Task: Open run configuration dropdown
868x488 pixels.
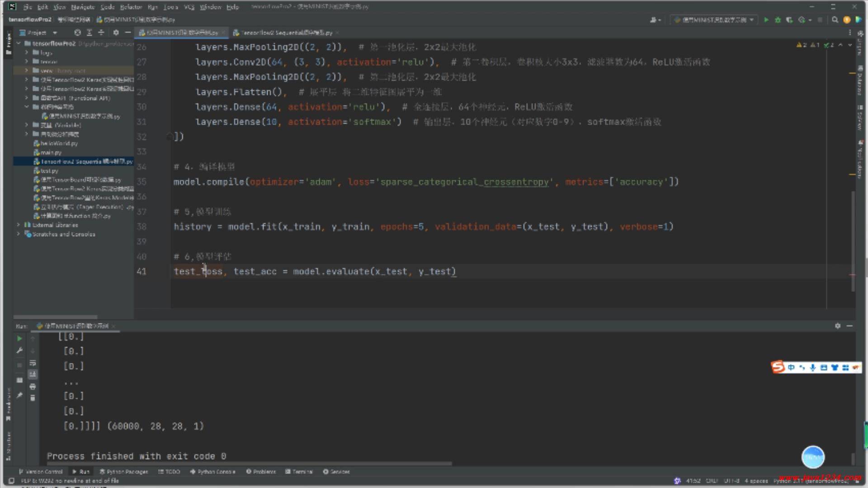Action: [x=714, y=20]
